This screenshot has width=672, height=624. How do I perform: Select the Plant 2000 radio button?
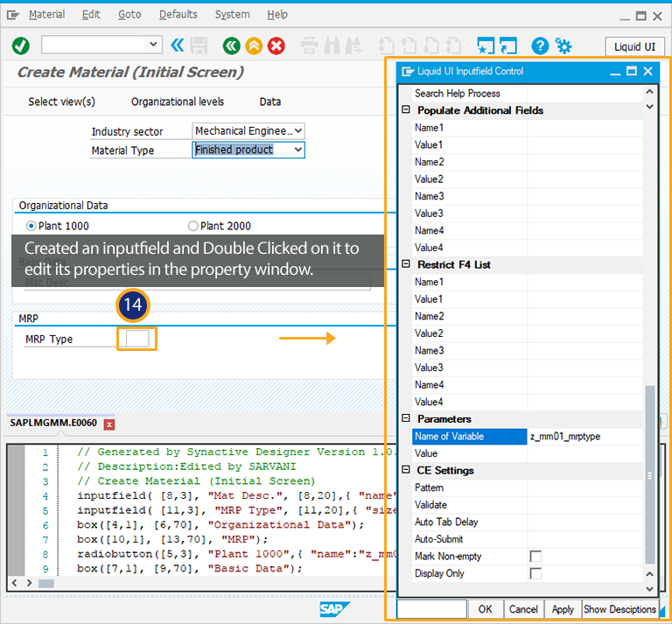point(192,226)
